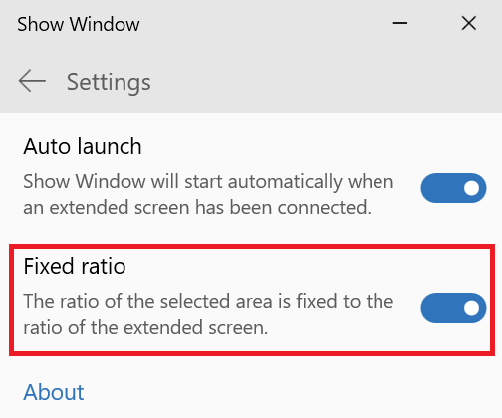Click the words 'ratio of the extended screen'
The width and height of the screenshot is (502, 418).
[146, 328]
